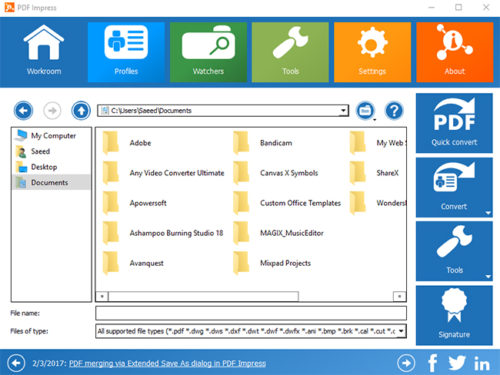500x375 pixels.
Task: Click the view options folder icon
Action: point(365,111)
